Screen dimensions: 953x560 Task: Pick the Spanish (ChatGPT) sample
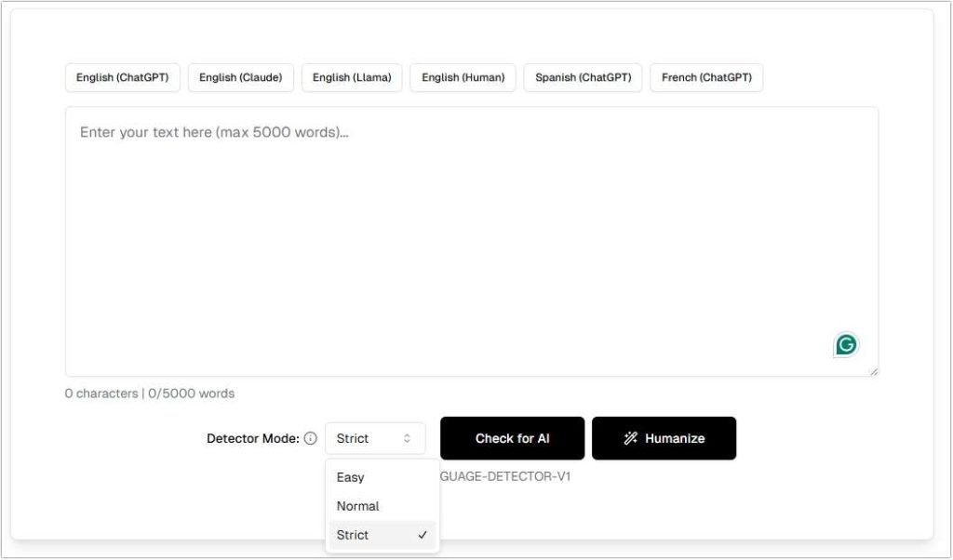pos(583,77)
